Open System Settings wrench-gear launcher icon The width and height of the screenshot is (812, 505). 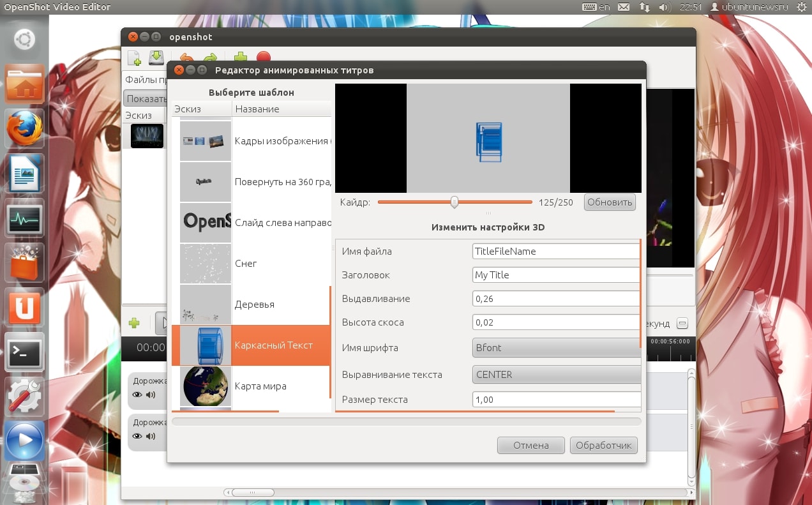25,396
